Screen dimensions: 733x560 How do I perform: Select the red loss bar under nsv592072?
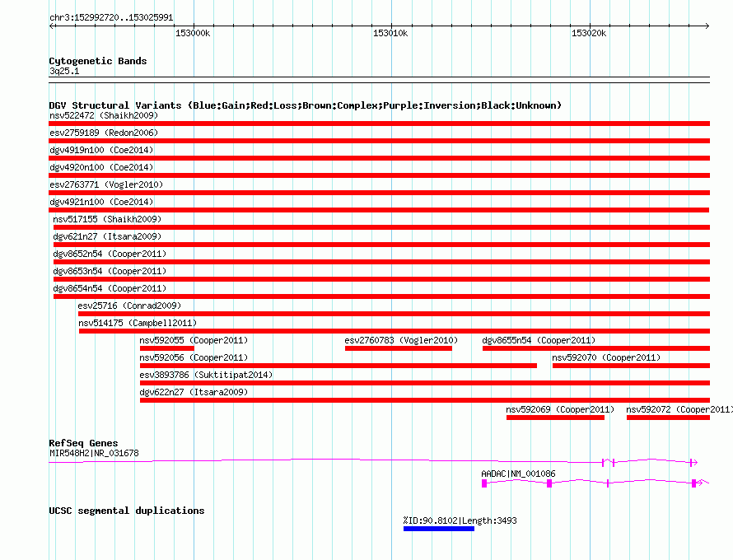click(x=668, y=418)
